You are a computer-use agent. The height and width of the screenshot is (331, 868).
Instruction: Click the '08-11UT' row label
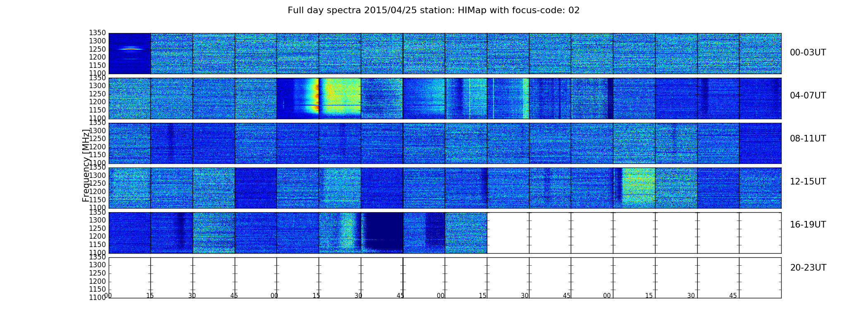(x=808, y=139)
